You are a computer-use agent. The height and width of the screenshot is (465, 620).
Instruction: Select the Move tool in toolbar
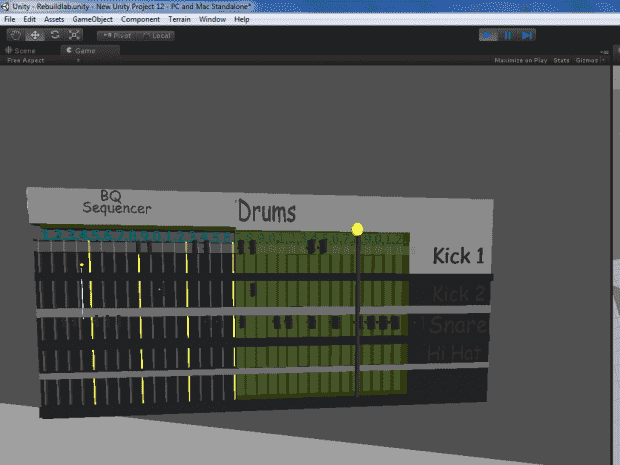click(34, 35)
